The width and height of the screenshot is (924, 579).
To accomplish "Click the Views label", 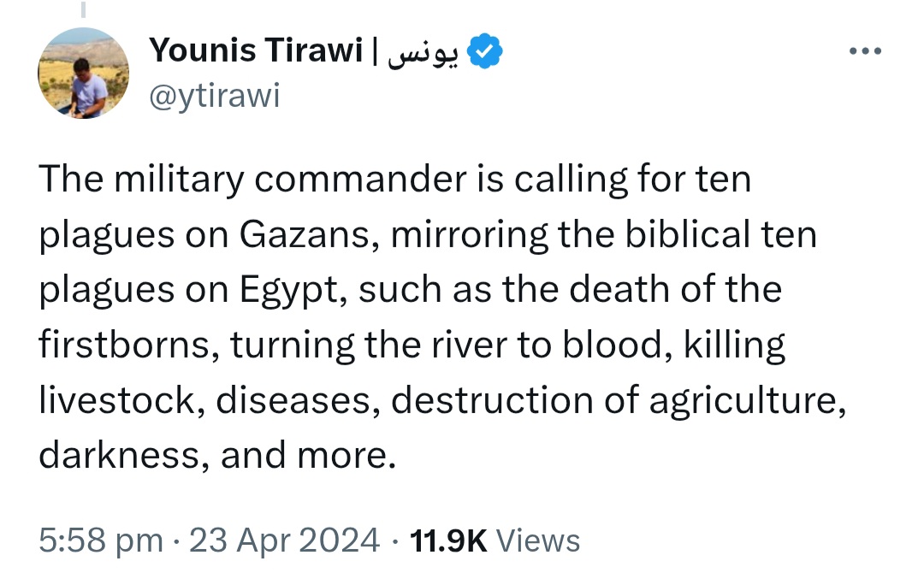I will point(538,541).
